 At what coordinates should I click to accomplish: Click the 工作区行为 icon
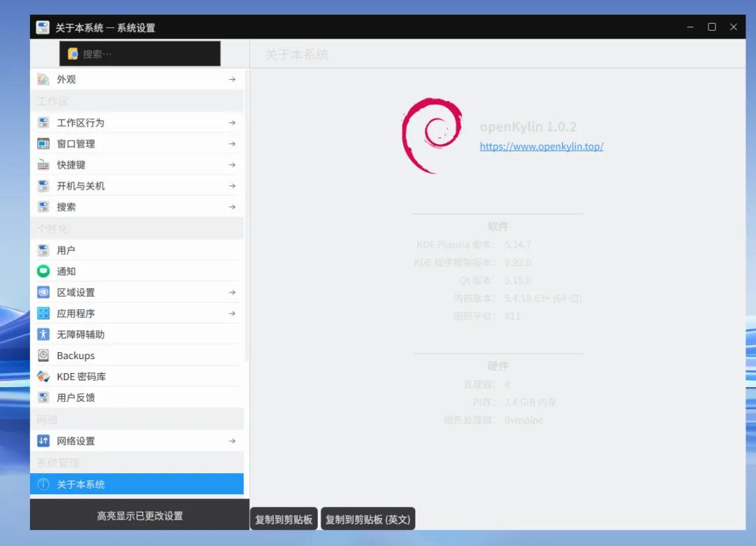click(43, 122)
